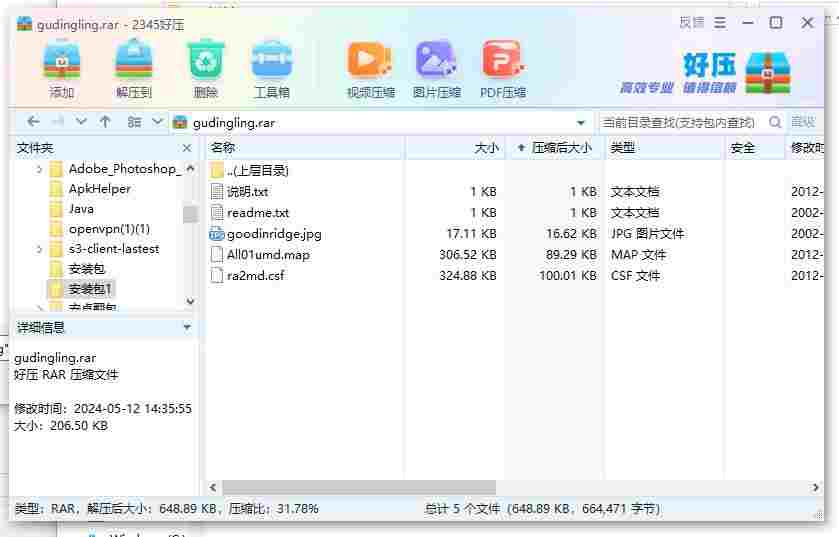Click the ra2md.csf file icon
The image size is (839, 537).
pos(217,275)
